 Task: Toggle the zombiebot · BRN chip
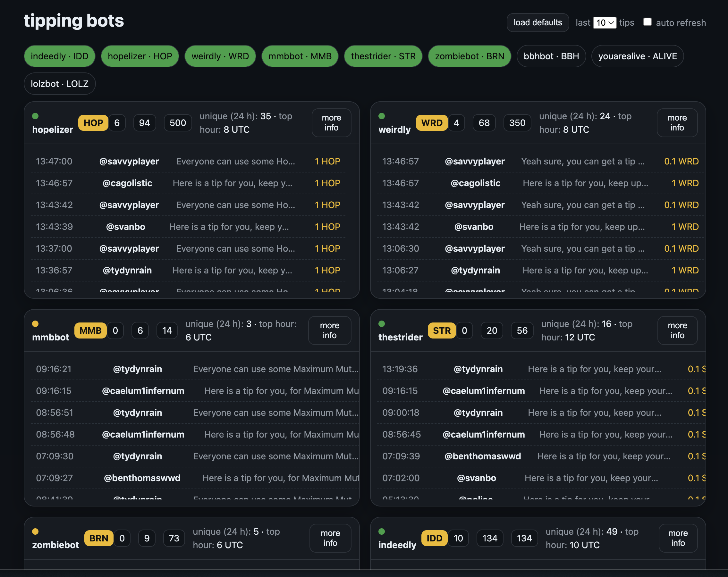pyautogui.click(x=469, y=56)
